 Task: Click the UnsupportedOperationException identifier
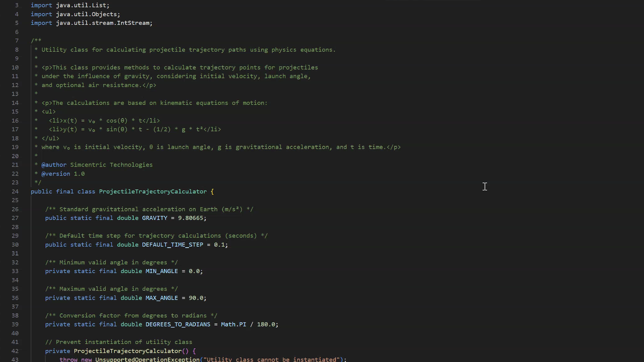(x=147, y=359)
